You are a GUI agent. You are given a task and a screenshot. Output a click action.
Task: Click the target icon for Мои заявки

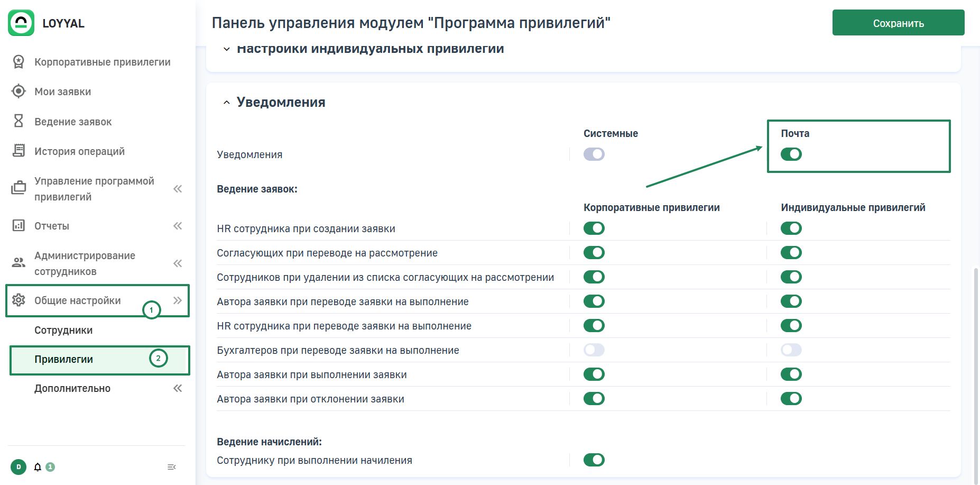point(19,91)
